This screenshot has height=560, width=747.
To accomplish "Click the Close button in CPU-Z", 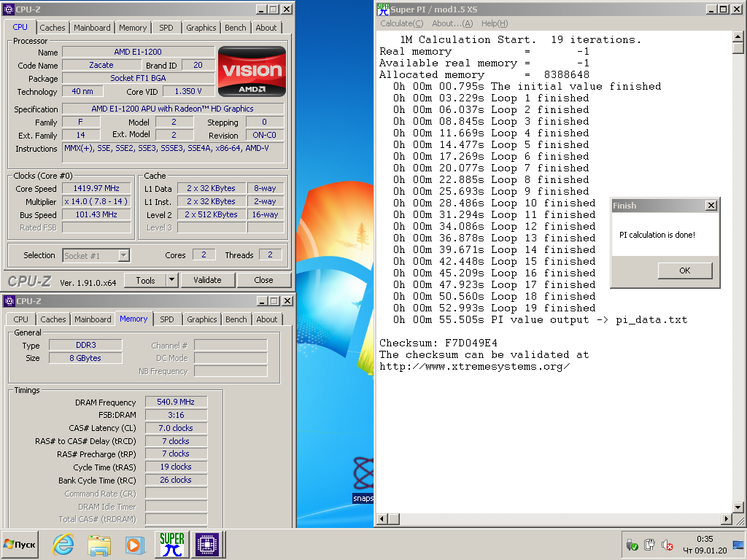I will click(x=263, y=280).
